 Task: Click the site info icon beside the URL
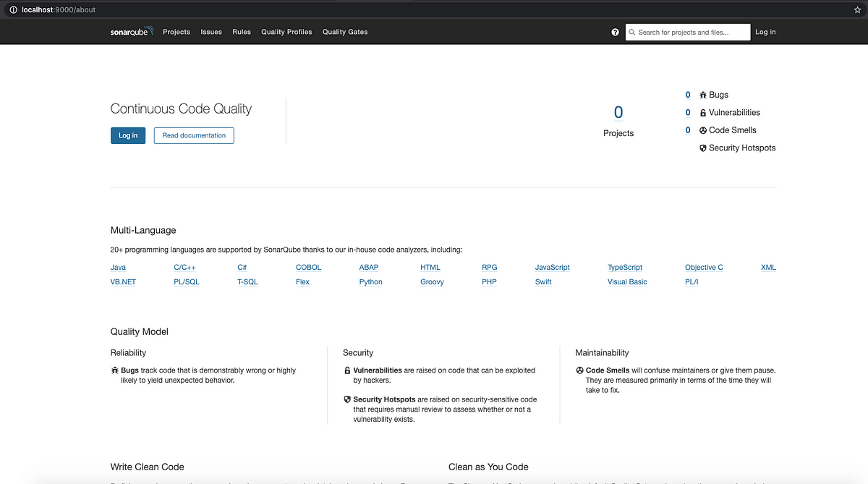pos(14,9)
